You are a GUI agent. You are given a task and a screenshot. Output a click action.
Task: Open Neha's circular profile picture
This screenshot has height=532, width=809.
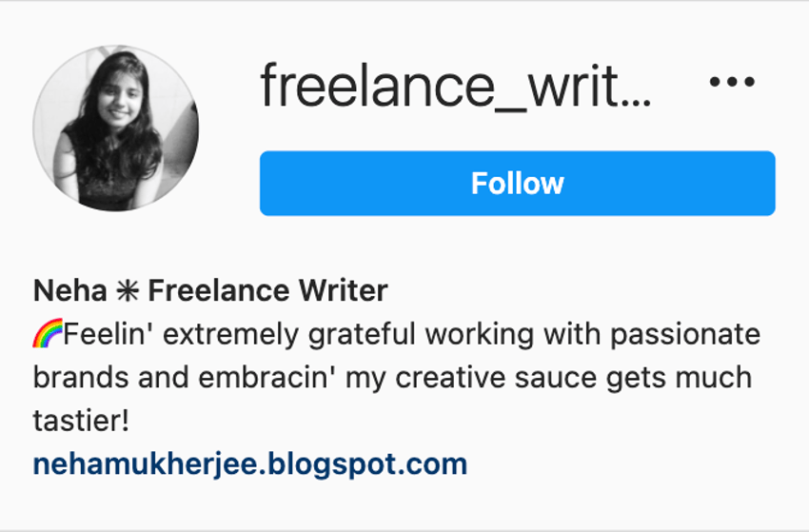pyautogui.click(x=115, y=128)
